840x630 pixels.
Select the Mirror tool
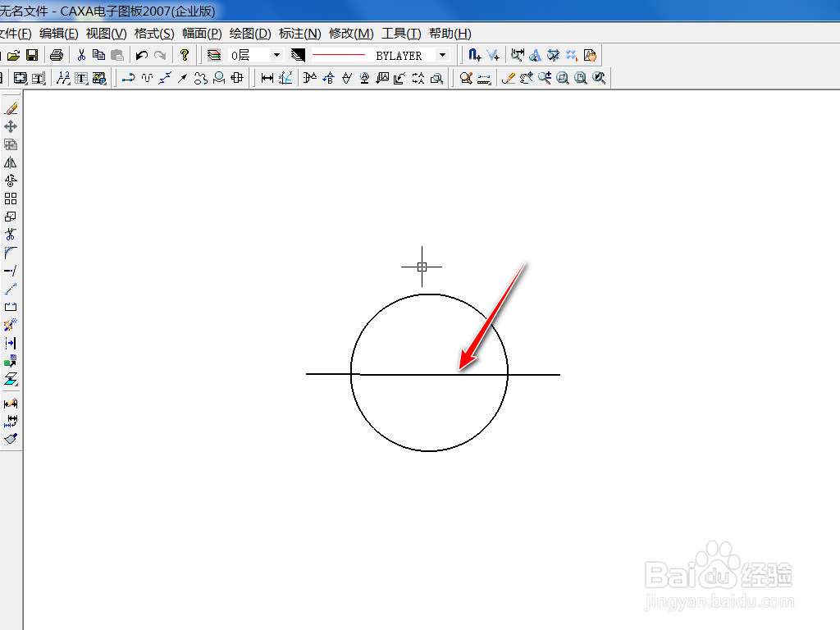pos(11,162)
